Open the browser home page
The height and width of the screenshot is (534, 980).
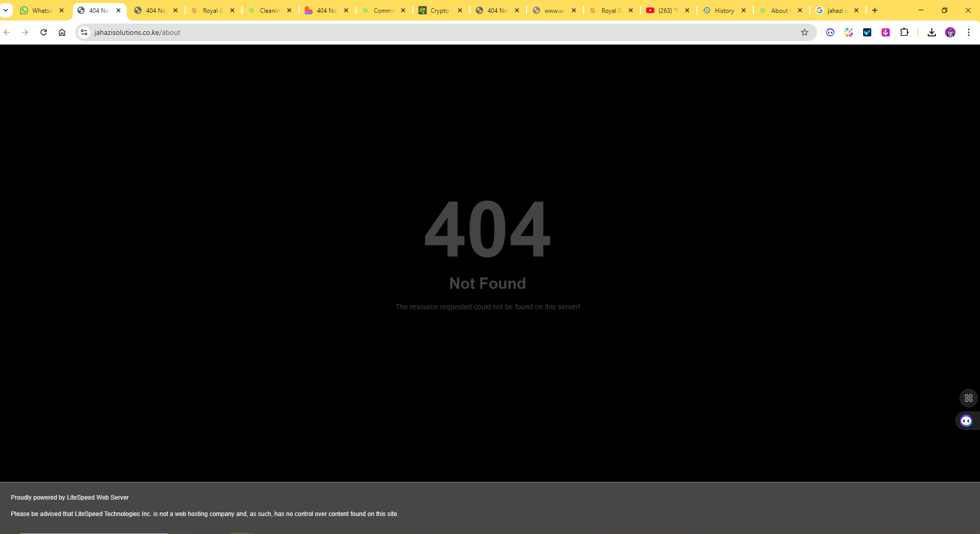pos(62,32)
